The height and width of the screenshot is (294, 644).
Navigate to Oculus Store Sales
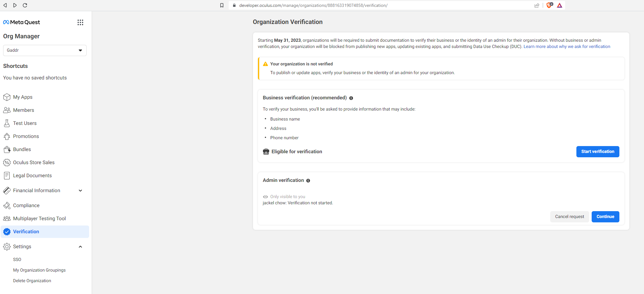pyautogui.click(x=34, y=163)
